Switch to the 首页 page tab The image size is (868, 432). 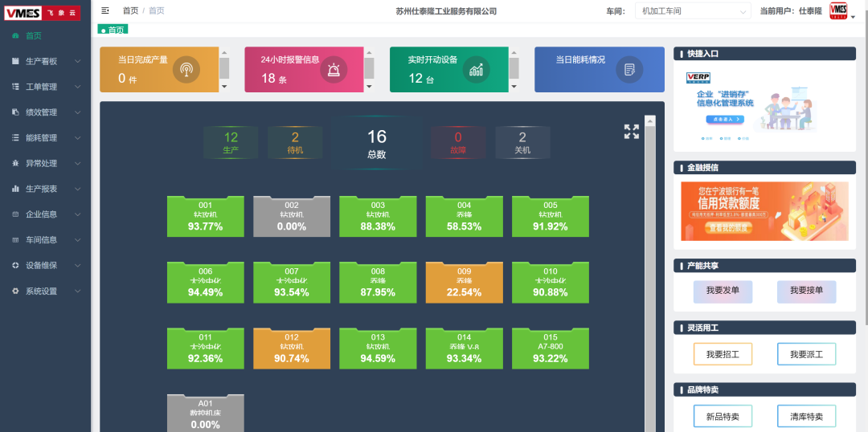(x=113, y=30)
